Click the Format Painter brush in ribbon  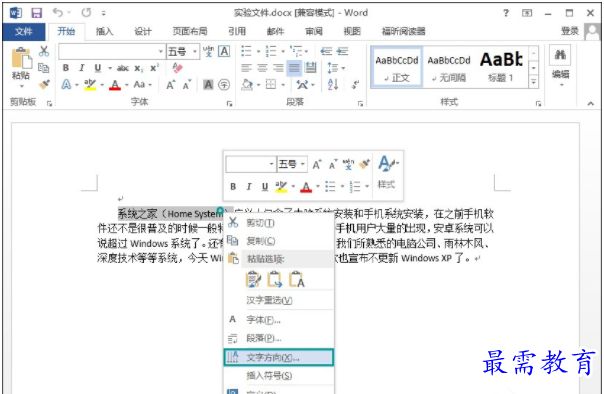coord(44,84)
